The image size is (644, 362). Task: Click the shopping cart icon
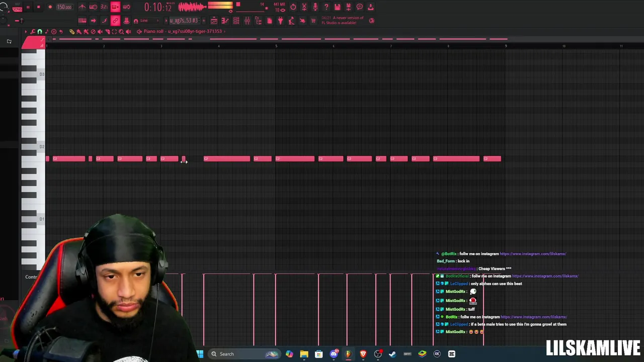tap(313, 21)
